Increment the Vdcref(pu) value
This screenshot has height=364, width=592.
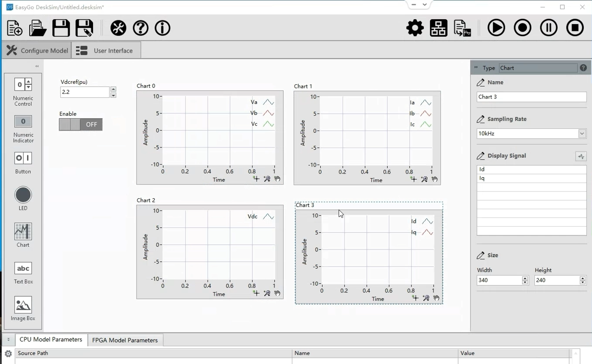coord(113,89)
